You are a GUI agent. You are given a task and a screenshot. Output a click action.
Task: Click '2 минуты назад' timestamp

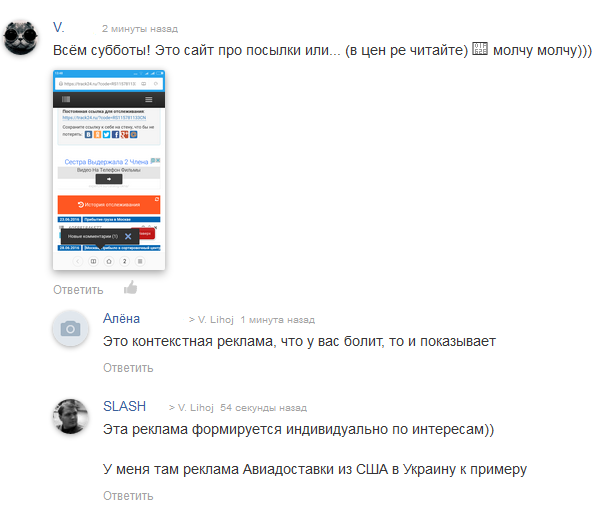(140, 29)
